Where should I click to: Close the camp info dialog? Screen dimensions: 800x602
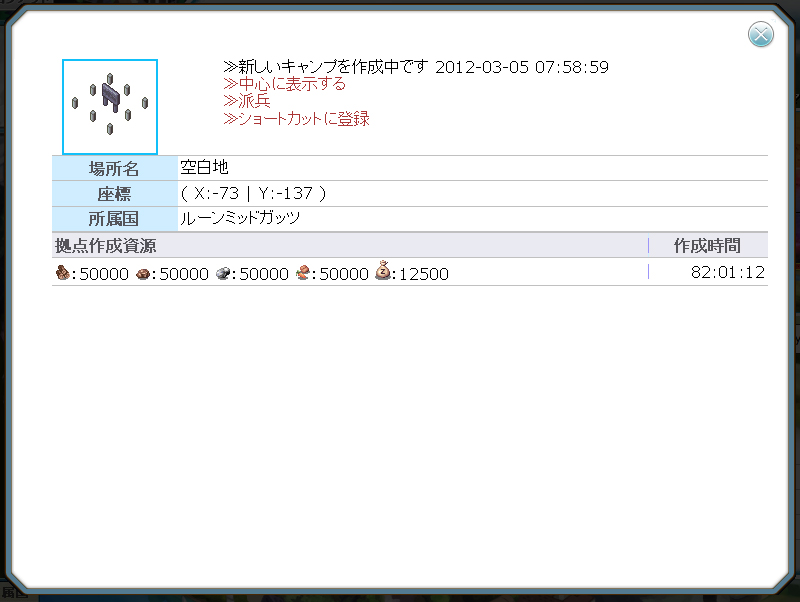coord(761,35)
